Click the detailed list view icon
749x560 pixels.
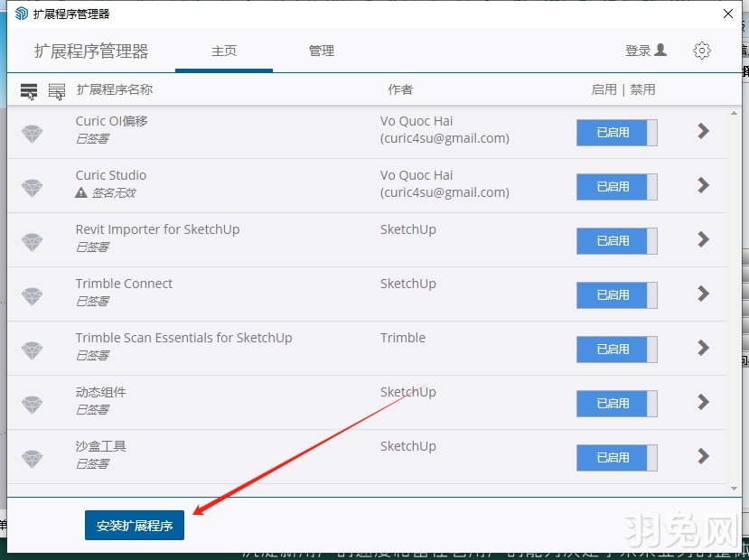(x=57, y=89)
